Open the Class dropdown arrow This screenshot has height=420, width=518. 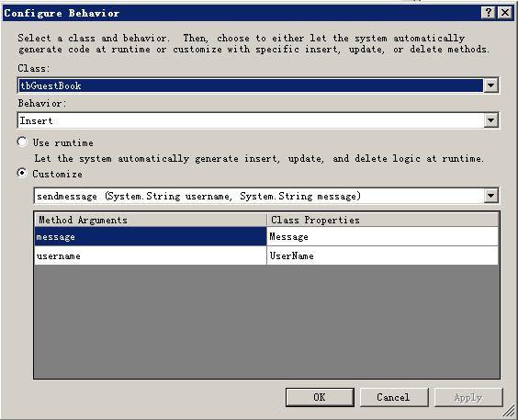[491, 85]
